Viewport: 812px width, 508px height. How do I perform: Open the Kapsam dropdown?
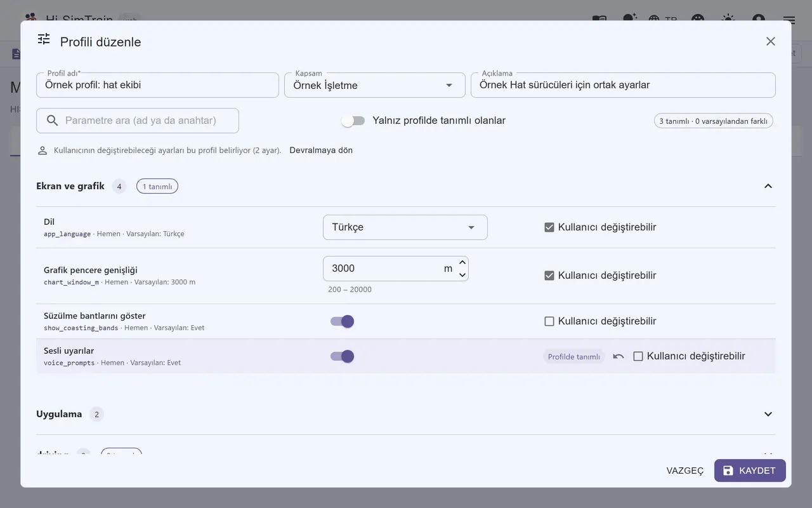(x=375, y=85)
